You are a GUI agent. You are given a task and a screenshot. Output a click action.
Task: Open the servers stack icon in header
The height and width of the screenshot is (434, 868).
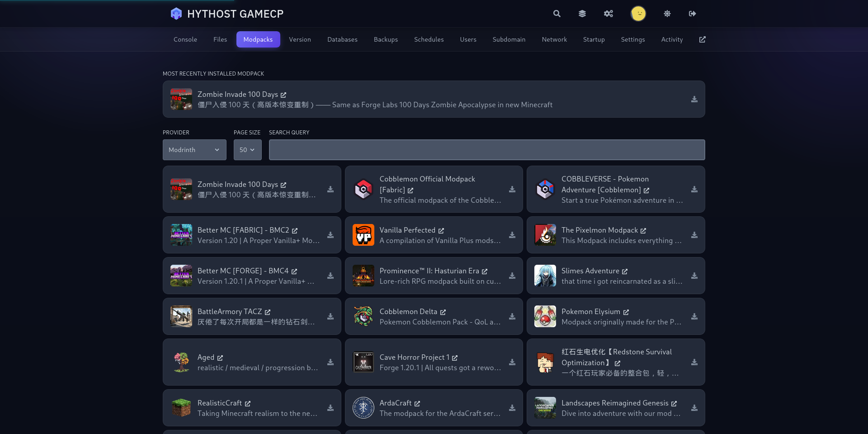click(582, 14)
